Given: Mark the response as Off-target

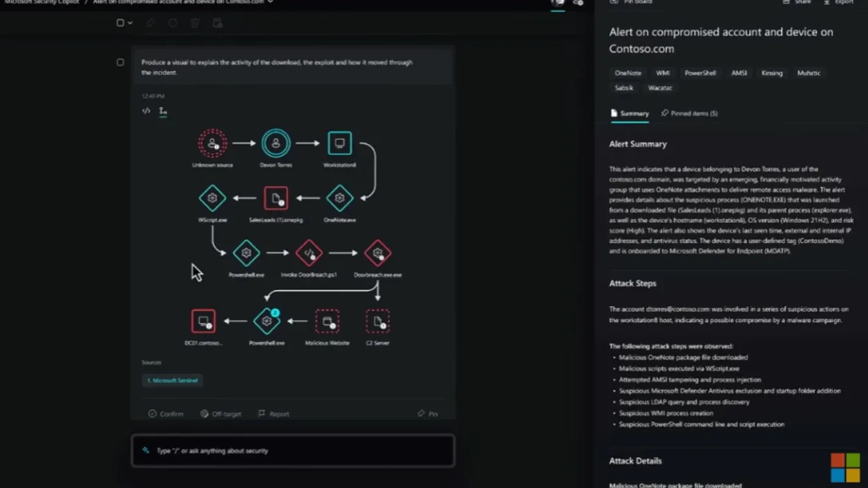Looking at the screenshot, I should click(221, 414).
